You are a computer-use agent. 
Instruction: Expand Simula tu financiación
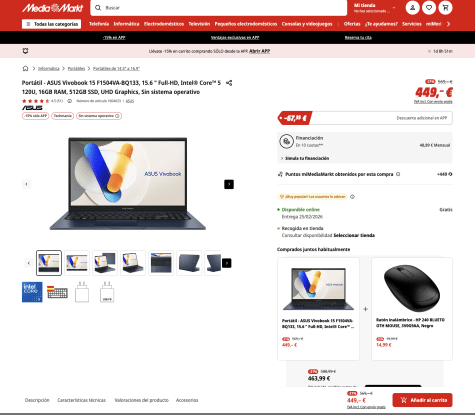pyautogui.click(x=305, y=158)
